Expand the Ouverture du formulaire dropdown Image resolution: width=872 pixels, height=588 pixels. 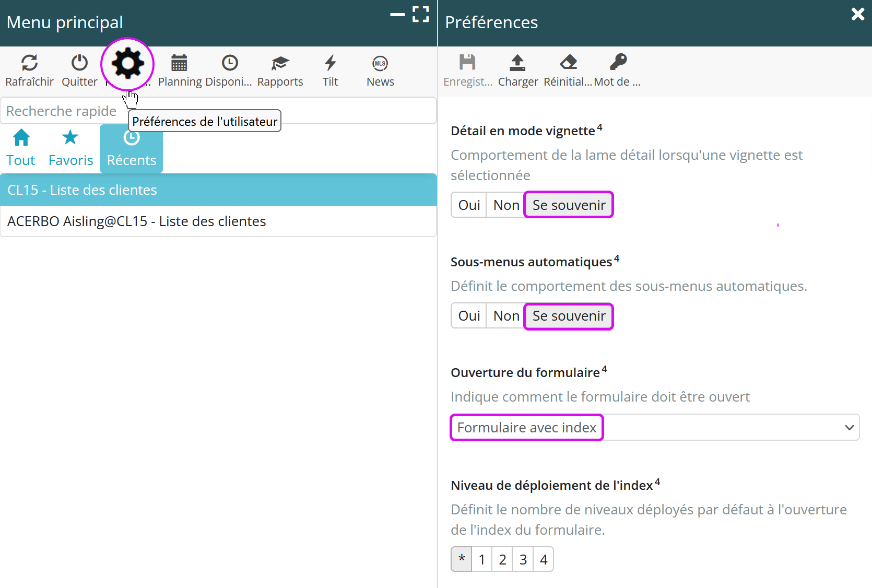pos(655,428)
